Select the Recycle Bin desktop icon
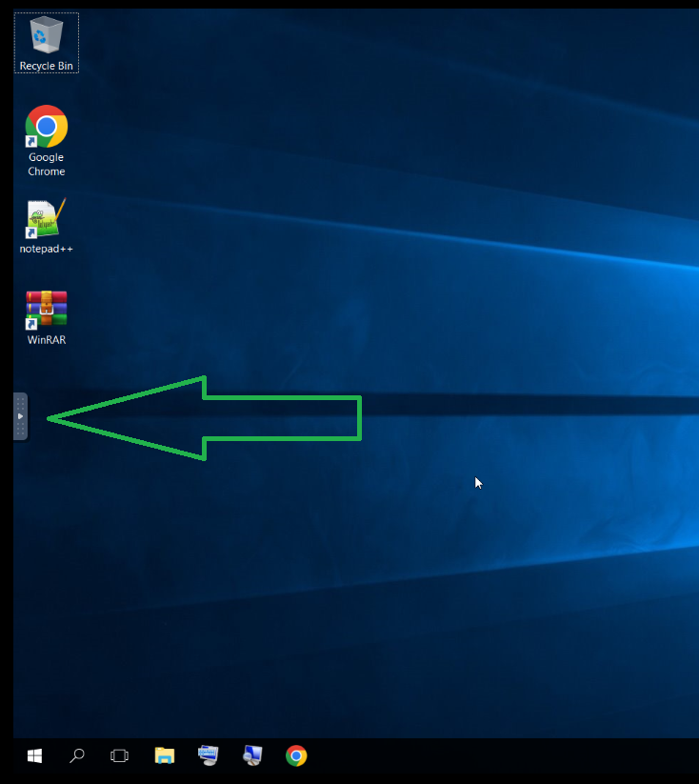The width and height of the screenshot is (699, 784). click(x=46, y=36)
